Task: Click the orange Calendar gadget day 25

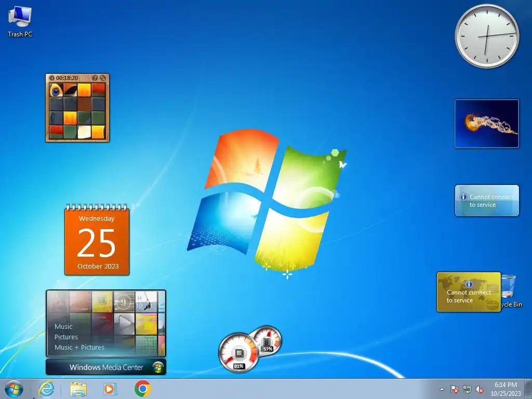Action: 97,243
